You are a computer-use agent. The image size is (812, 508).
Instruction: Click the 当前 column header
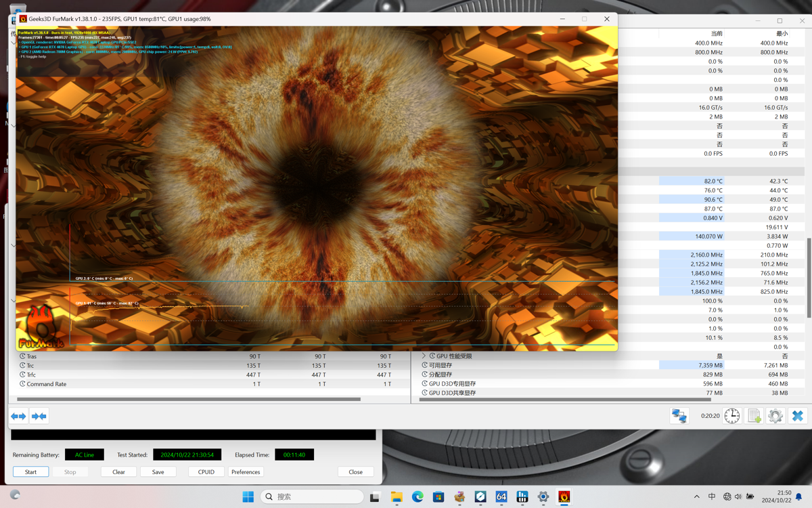click(x=717, y=33)
